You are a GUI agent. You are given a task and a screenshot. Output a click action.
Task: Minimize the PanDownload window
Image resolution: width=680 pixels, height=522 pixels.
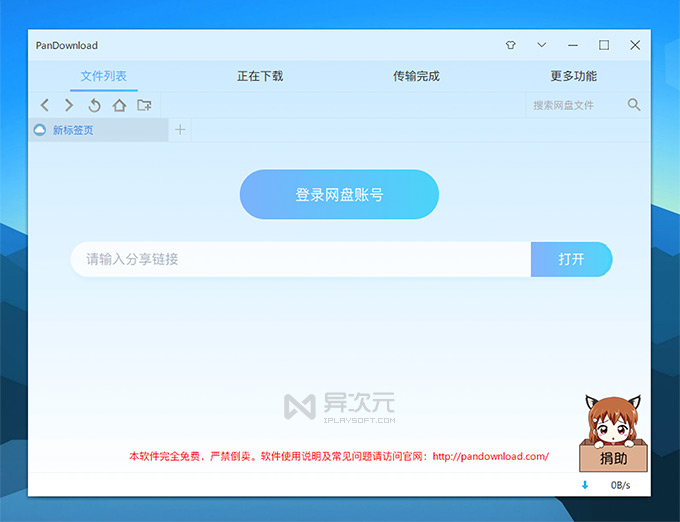(573, 45)
